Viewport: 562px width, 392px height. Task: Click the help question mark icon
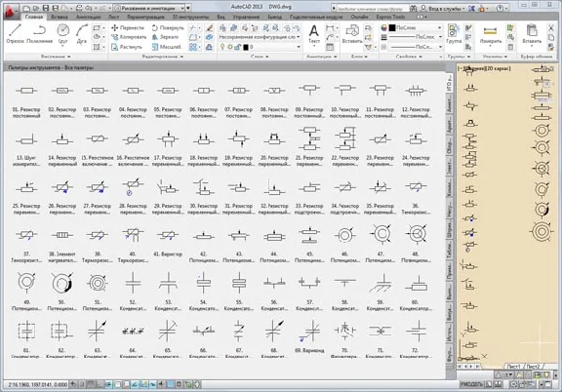tap(500, 8)
